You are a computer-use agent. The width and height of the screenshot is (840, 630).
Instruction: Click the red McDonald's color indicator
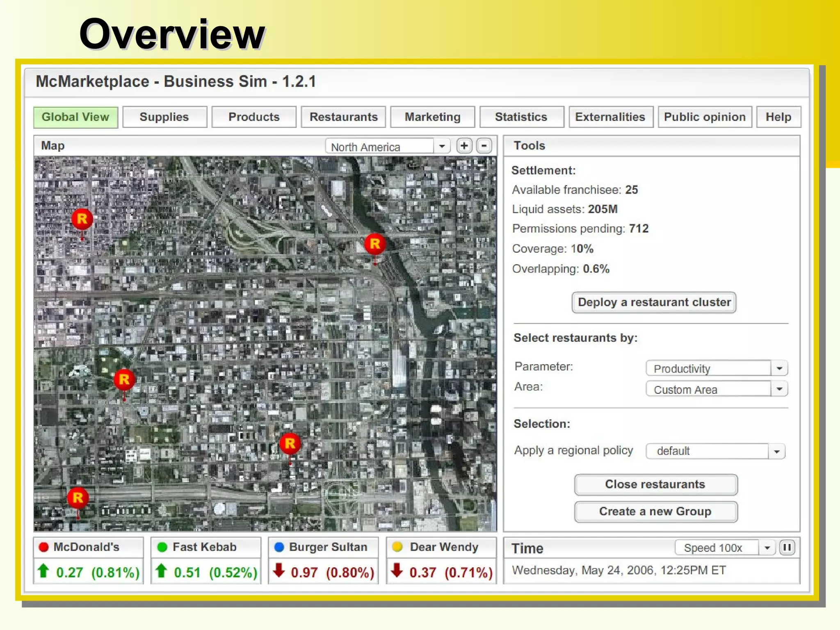pyautogui.click(x=44, y=547)
